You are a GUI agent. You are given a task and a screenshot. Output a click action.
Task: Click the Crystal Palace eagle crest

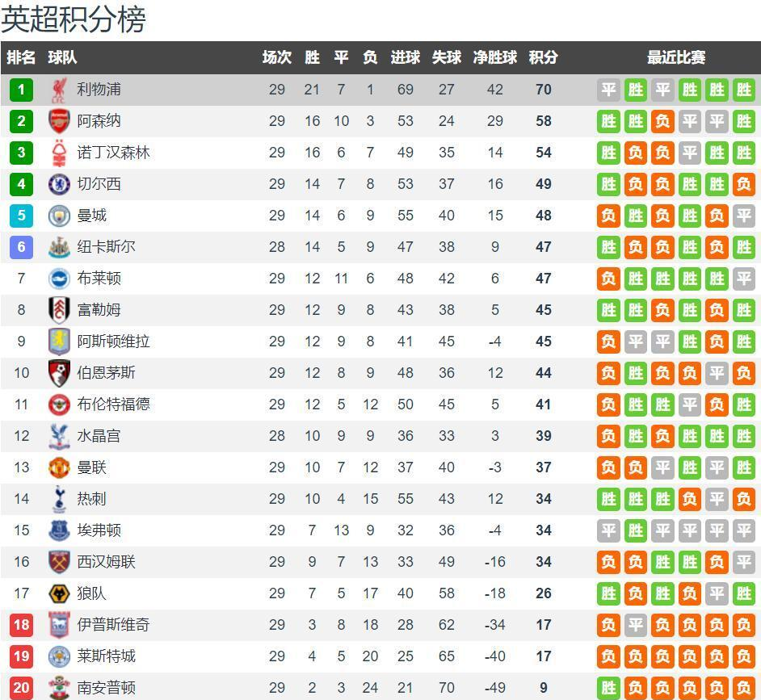point(59,436)
